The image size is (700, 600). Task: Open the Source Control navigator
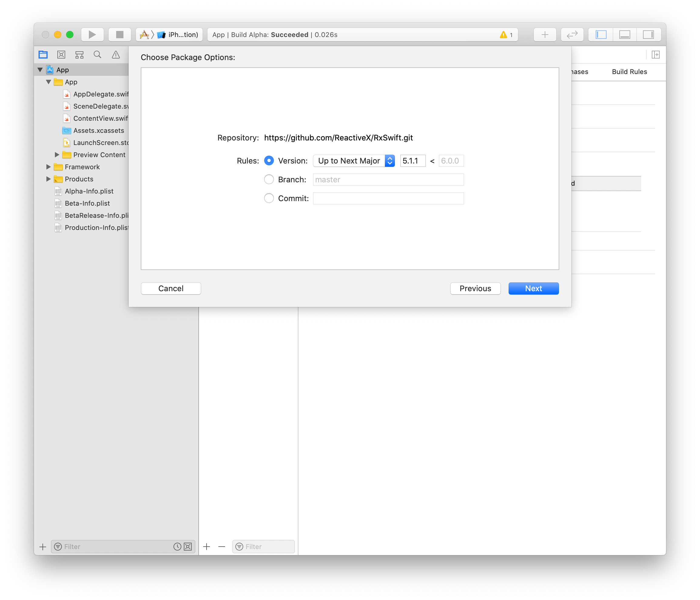(x=61, y=54)
